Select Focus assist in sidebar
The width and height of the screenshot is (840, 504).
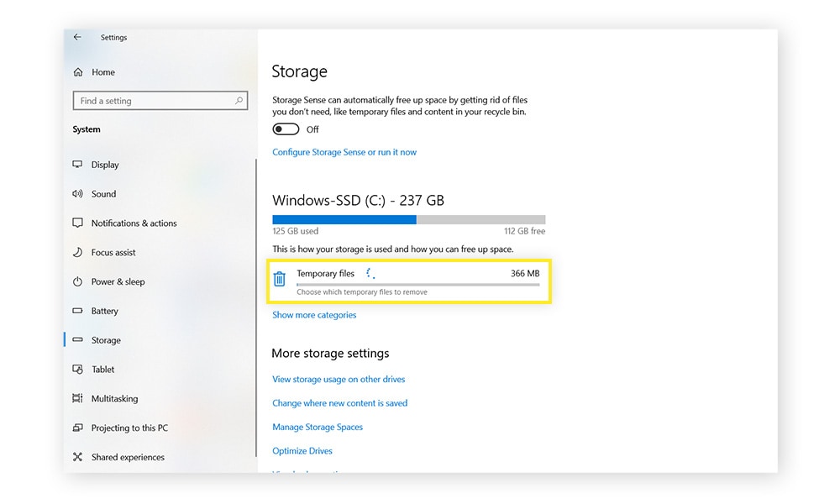coord(113,252)
